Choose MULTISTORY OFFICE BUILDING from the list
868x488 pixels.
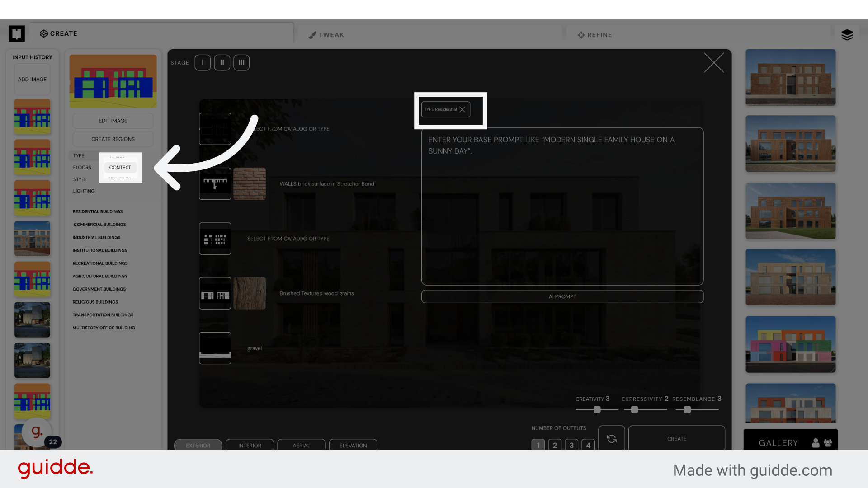(x=104, y=328)
